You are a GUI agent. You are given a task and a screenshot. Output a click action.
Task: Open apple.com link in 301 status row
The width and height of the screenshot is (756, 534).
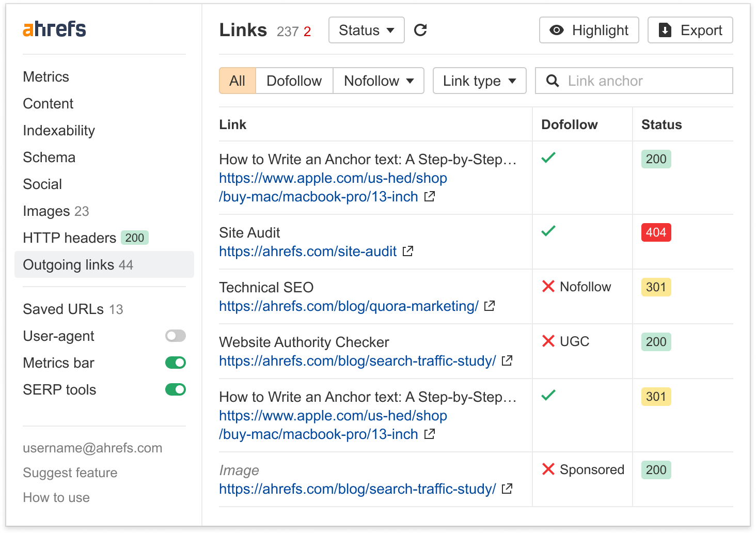[333, 425]
